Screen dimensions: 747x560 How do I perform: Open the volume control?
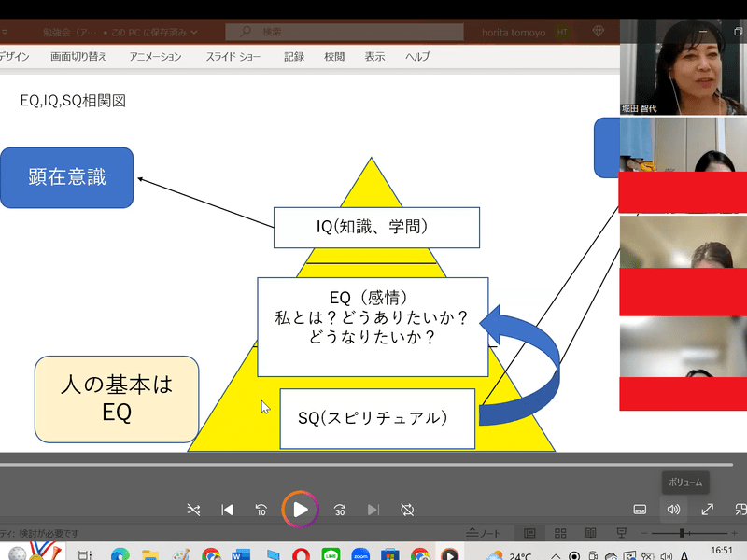click(x=673, y=510)
